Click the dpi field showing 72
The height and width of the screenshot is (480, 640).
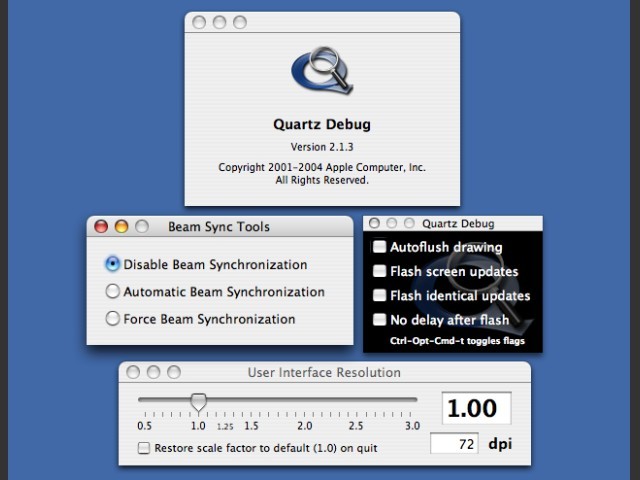[454, 443]
